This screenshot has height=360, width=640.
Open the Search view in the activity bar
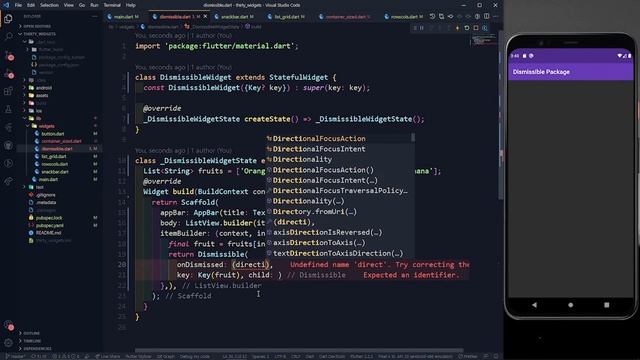point(8,37)
